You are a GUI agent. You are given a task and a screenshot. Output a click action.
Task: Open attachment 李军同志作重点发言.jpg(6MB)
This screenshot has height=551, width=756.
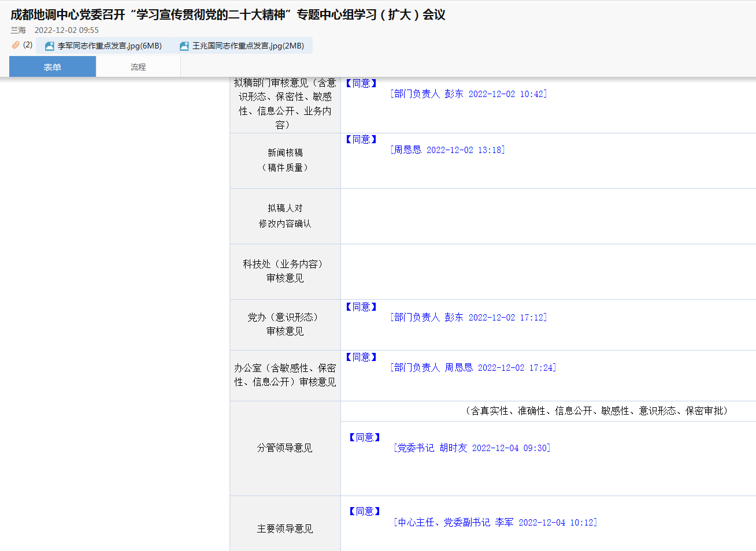[x=109, y=46]
